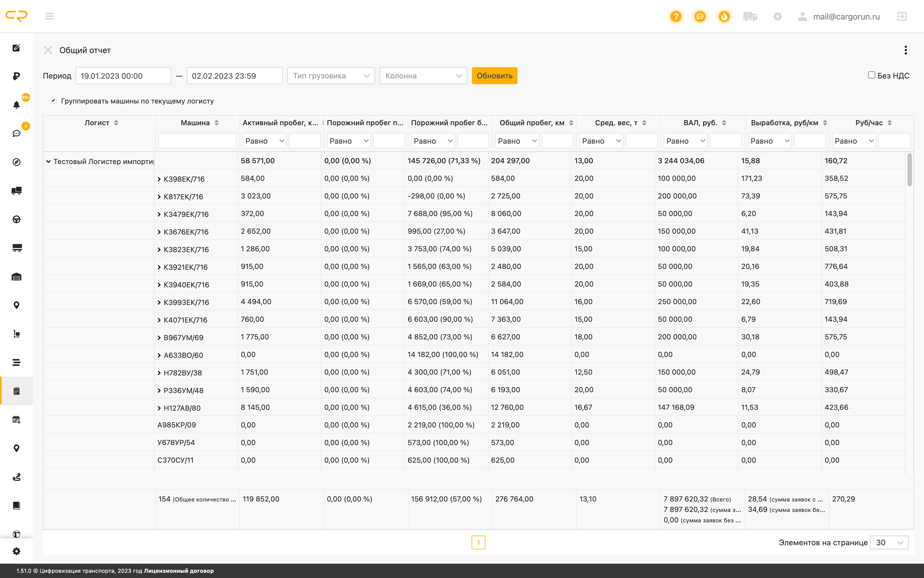Click the 3 244 034,06 total cell
This screenshot has height=578, width=924.
[x=696, y=160]
